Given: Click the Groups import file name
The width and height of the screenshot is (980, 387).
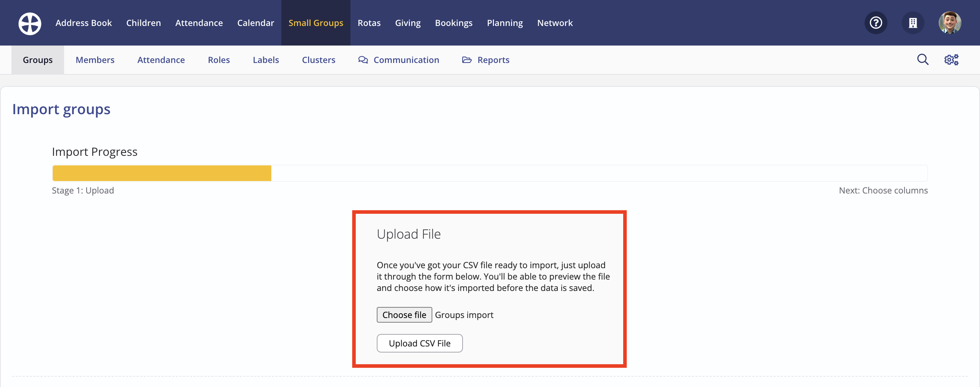Looking at the screenshot, I should coord(464,315).
